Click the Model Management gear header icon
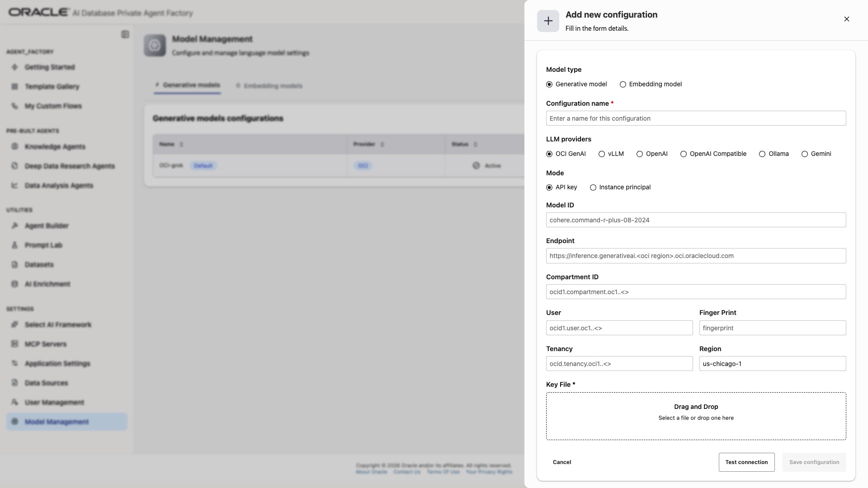Screen dimensions: 868x488 tap(155, 46)
